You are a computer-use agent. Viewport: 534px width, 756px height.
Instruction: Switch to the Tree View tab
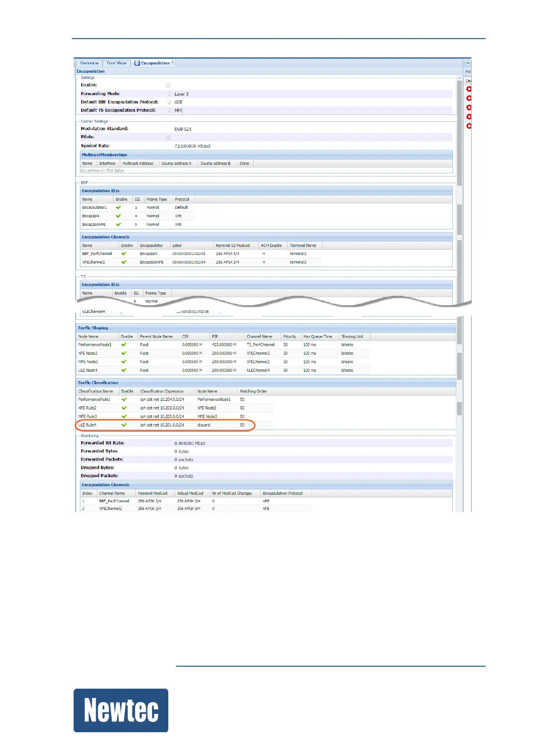point(116,63)
